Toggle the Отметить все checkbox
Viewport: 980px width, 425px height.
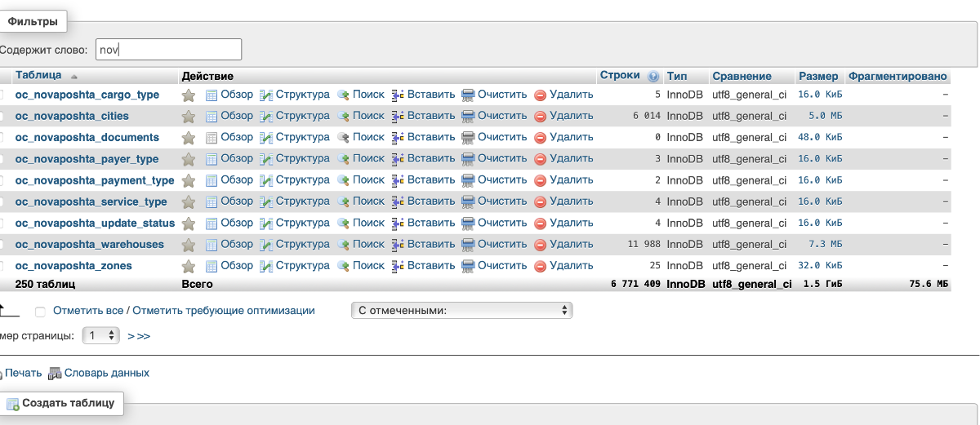click(x=40, y=312)
